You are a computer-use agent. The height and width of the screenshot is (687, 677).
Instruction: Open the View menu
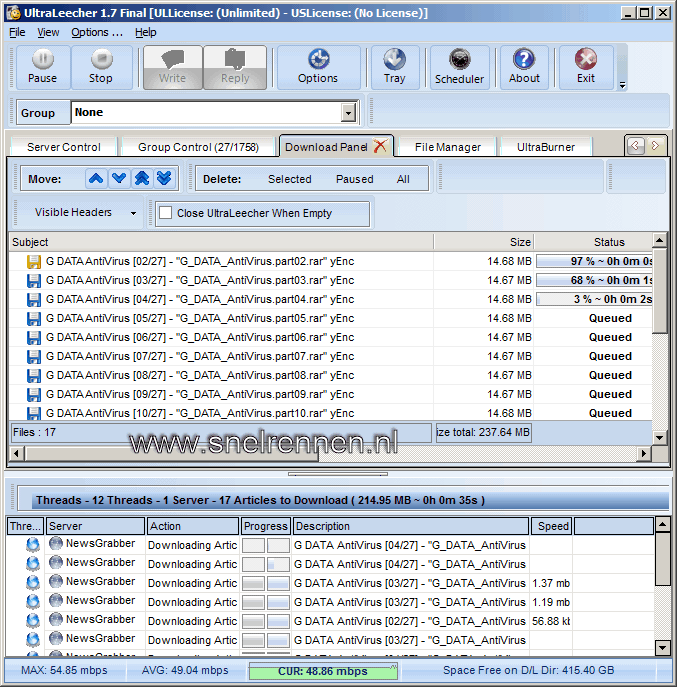48,32
